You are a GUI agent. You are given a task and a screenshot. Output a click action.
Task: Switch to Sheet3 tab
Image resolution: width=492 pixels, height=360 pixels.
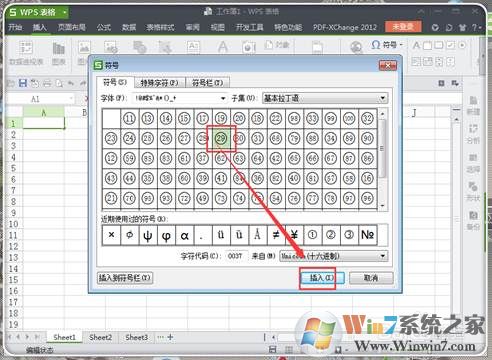pos(136,337)
